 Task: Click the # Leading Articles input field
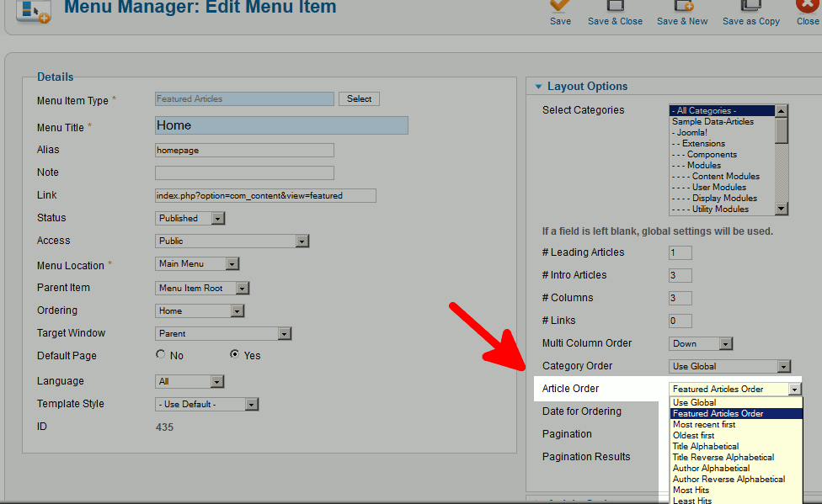point(680,252)
